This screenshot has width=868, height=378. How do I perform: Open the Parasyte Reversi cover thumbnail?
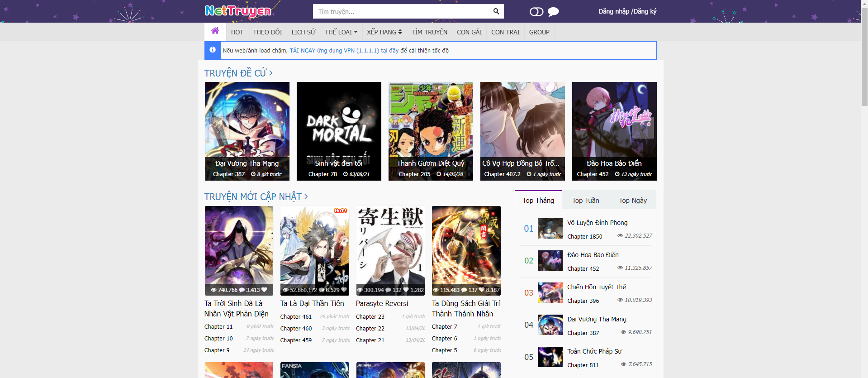(390, 250)
